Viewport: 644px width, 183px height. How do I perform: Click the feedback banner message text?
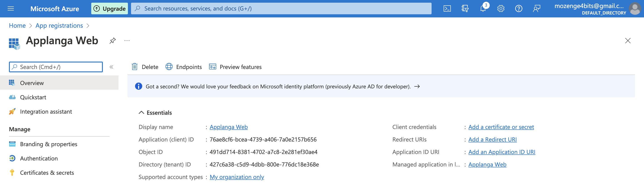278,87
